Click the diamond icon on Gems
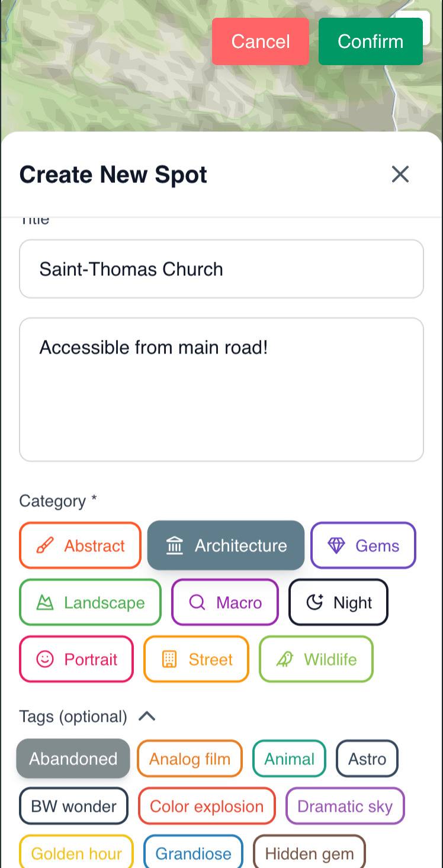This screenshot has width=443, height=868. (x=336, y=545)
